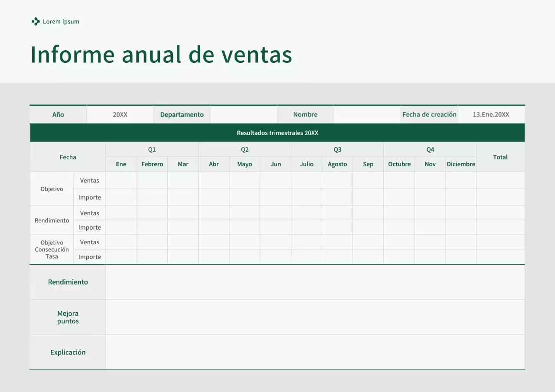Select the Nombre header cell
Viewport: 555px width, 392px height.
click(x=305, y=114)
